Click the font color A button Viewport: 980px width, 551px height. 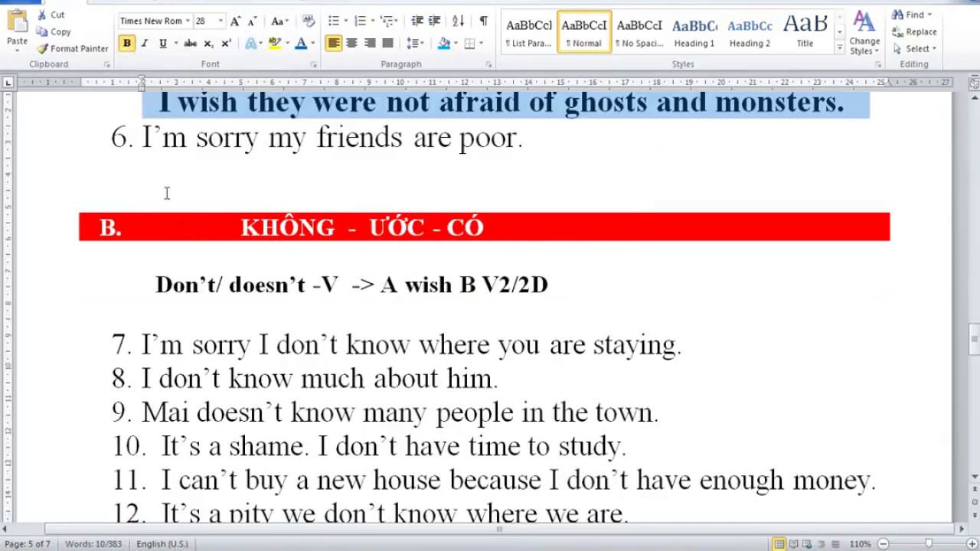(x=301, y=44)
